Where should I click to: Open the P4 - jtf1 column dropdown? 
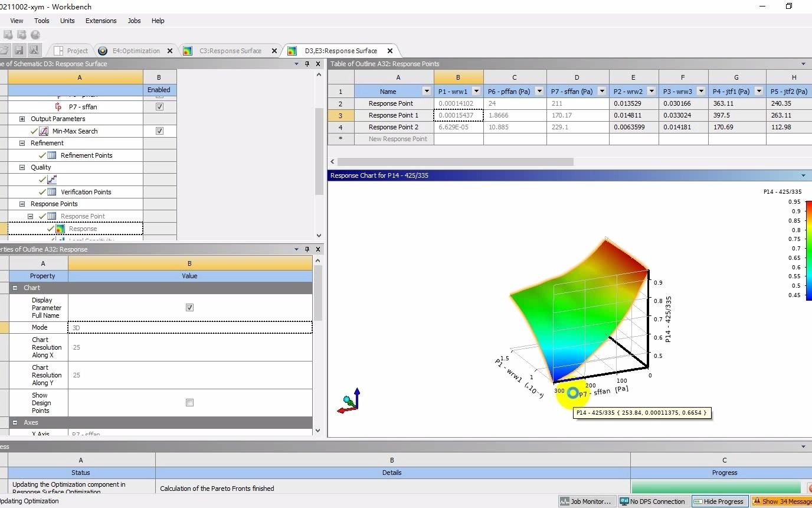coord(759,92)
